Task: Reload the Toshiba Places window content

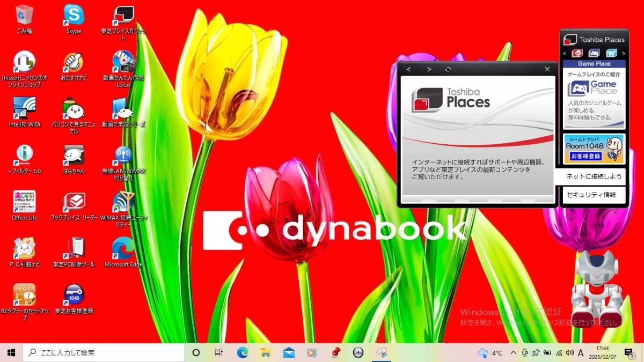Action: [448, 69]
